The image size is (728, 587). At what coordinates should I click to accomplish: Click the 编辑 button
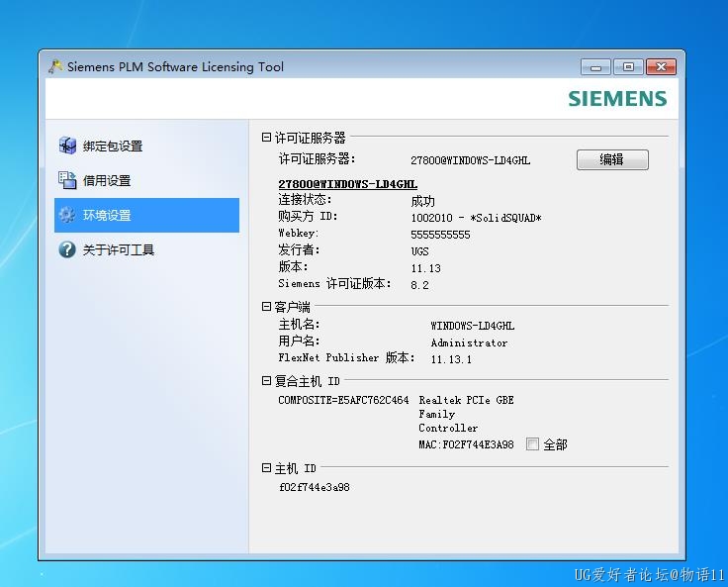[x=612, y=160]
